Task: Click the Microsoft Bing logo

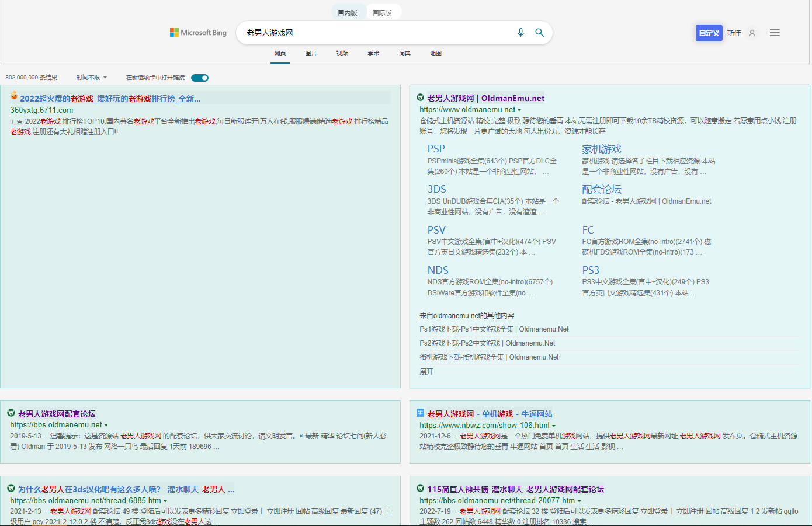Action: click(x=198, y=33)
